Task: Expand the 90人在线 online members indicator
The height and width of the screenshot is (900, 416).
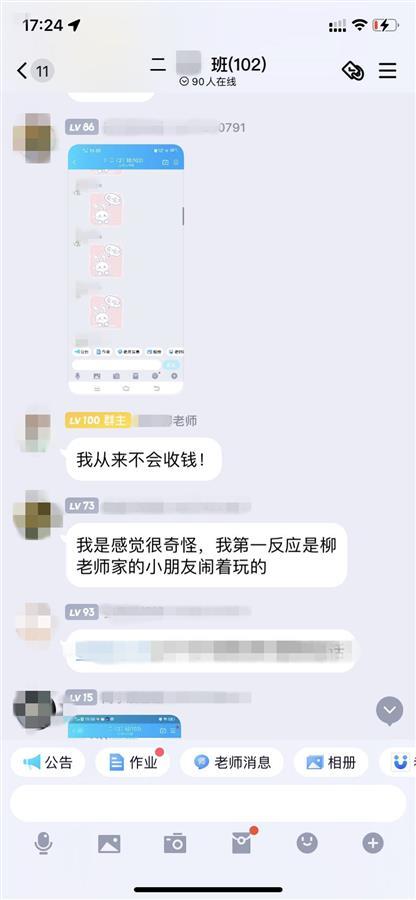Action: point(208,82)
